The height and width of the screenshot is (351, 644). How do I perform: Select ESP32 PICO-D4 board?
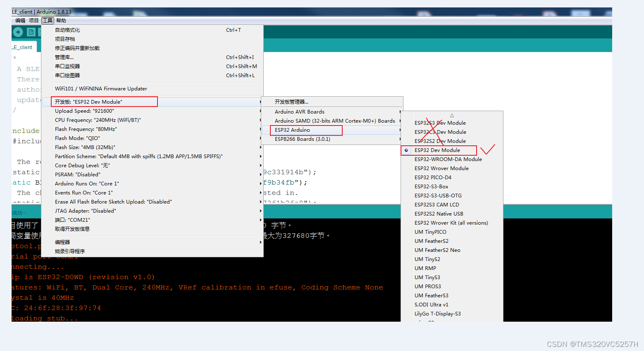[452, 178]
